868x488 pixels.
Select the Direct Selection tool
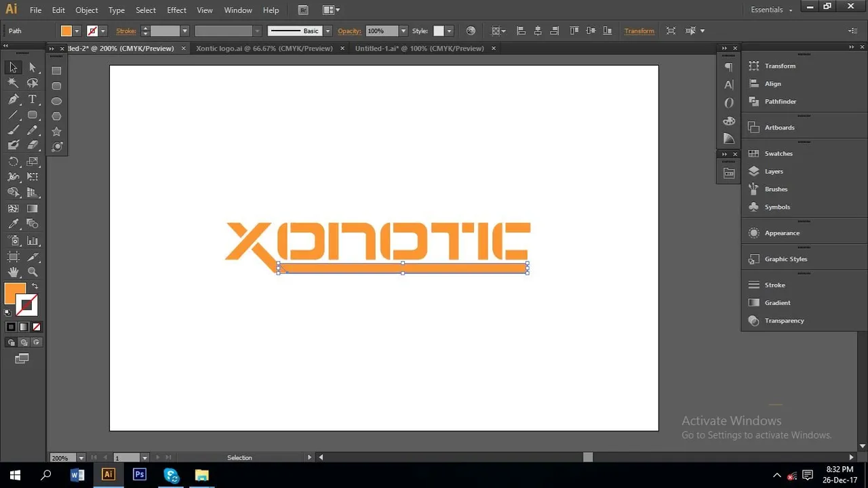[32, 67]
